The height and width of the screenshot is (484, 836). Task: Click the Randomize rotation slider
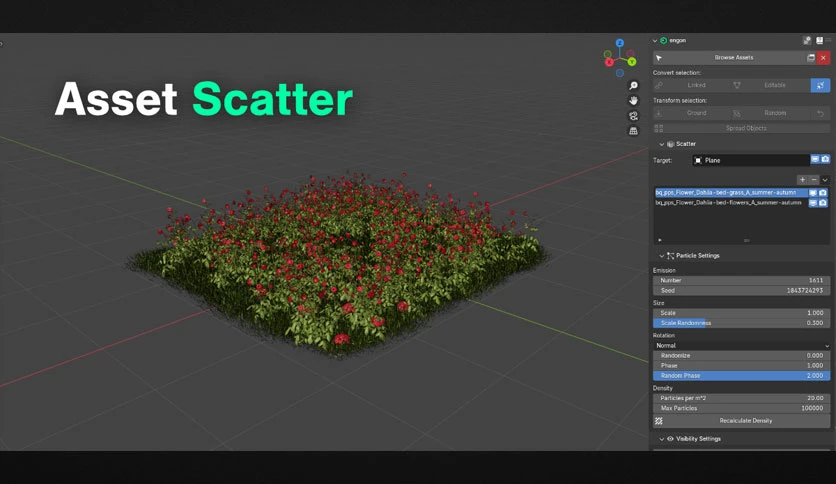742,356
